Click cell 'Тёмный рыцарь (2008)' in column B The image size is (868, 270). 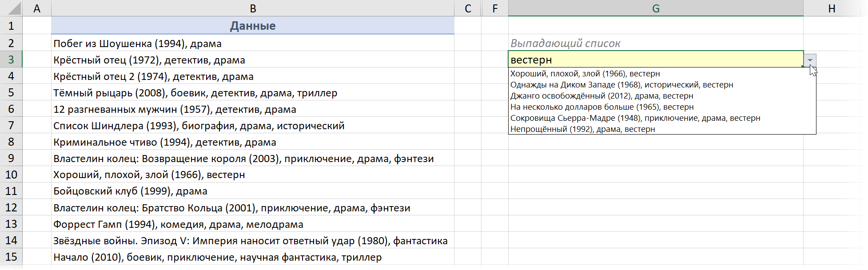coord(195,93)
